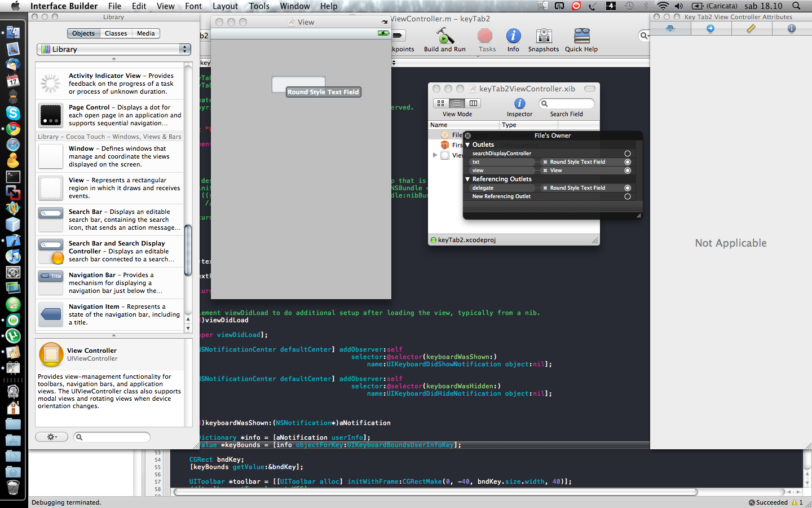Open the Identity inspector info tab

(792, 29)
